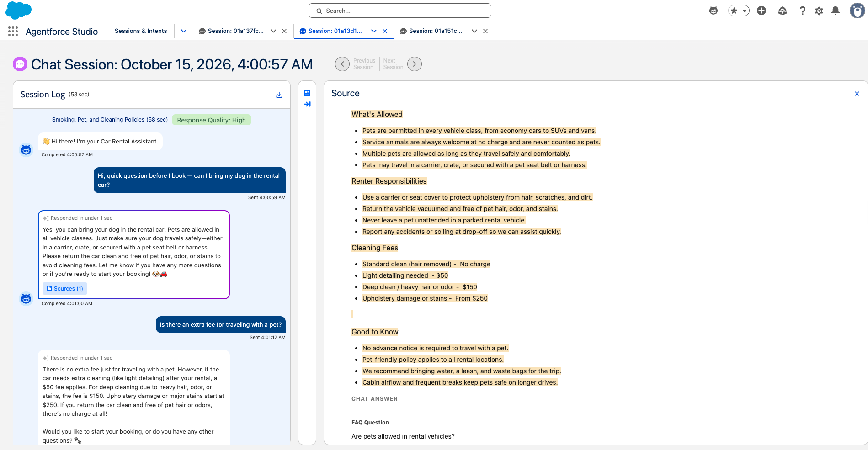Screen dimensions: 868x450
Task: Expand the Sessions & Intents navigation dropdown
Action: [184, 31]
